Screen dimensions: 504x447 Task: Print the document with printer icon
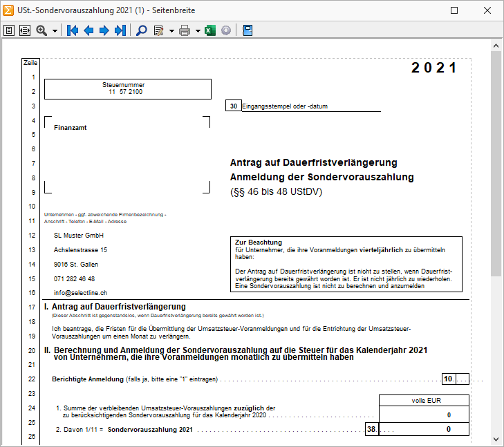click(185, 30)
